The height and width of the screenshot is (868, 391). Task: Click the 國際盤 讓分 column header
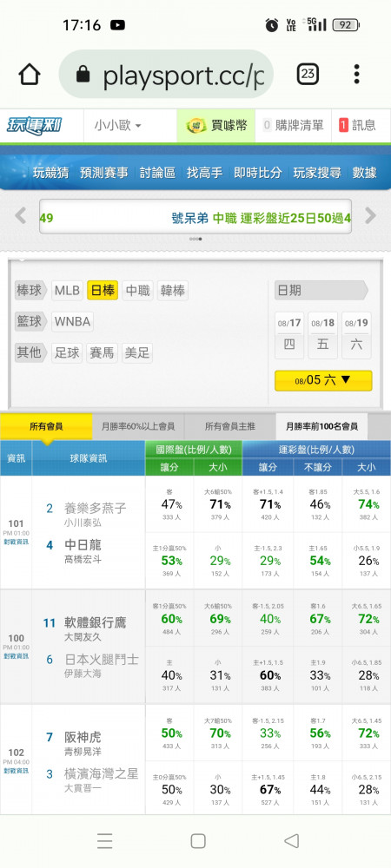[169, 467]
